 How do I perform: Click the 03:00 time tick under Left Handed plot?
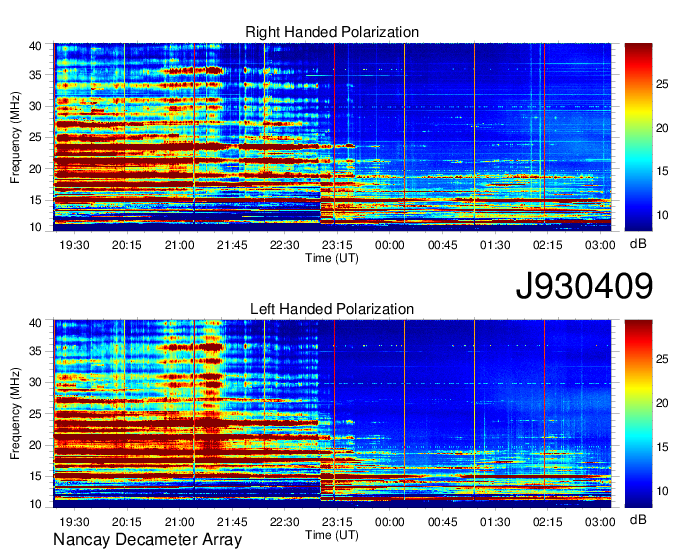(x=600, y=522)
